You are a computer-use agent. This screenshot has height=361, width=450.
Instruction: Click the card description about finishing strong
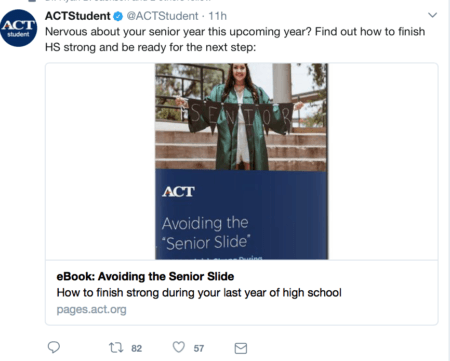click(199, 293)
